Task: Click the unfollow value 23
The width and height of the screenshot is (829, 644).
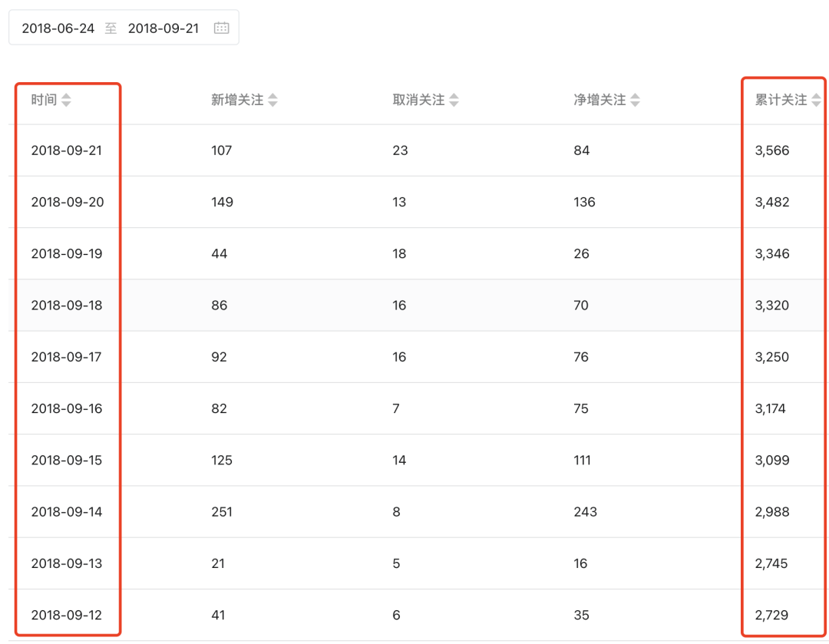Action: (x=400, y=150)
